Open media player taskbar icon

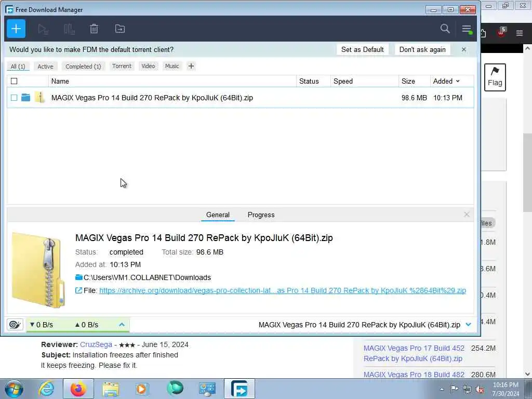pyautogui.click(x=142, y=389)
